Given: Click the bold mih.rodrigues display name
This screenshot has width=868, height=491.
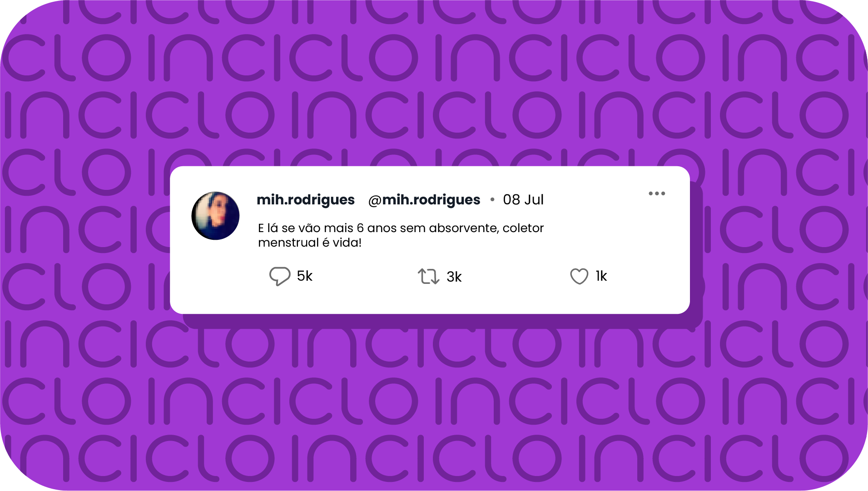Looking at the screenshot, I should click(x=306, y=199).
